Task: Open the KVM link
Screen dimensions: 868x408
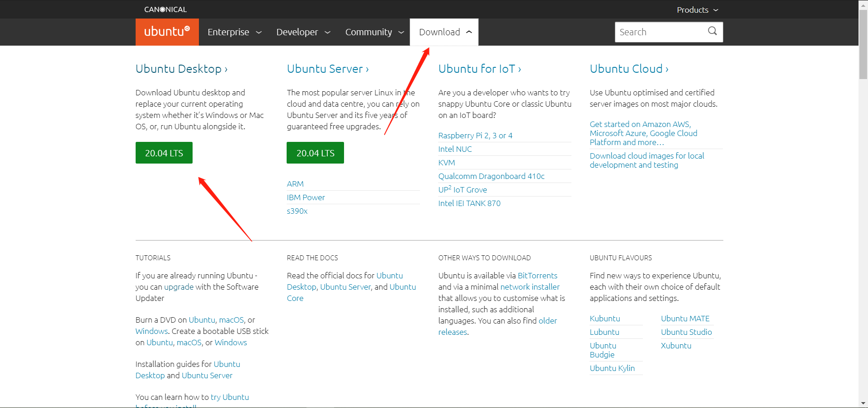Action: [447, 163]
